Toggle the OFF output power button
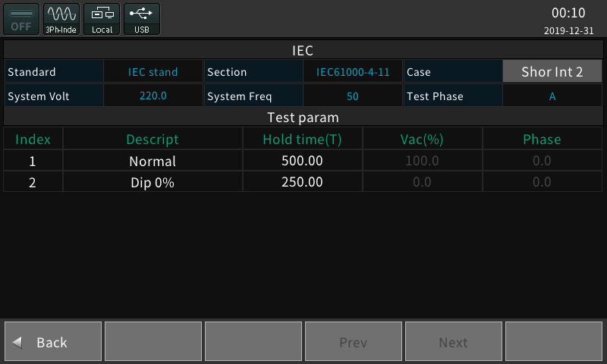Screen dimensions: 607x364 click(21, 19)
